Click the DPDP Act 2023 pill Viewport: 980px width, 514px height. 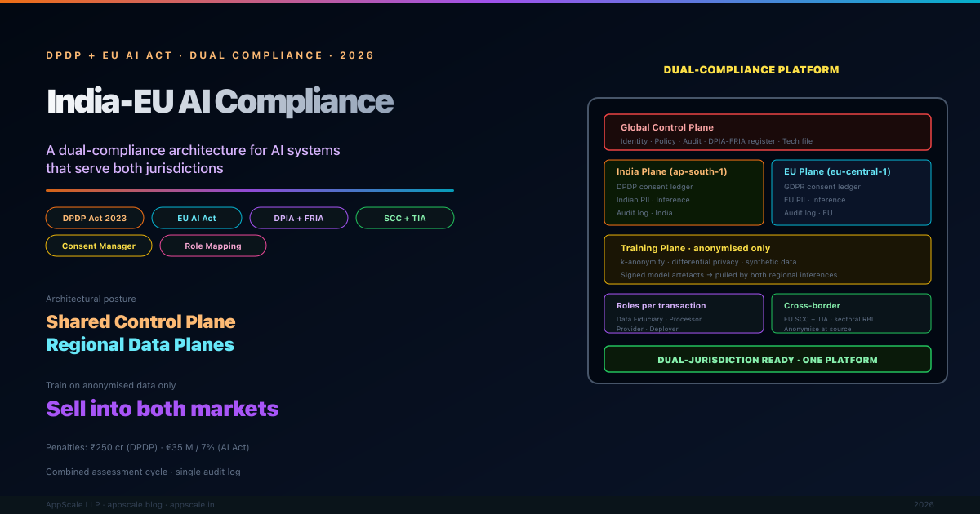[x=95, y=218]
